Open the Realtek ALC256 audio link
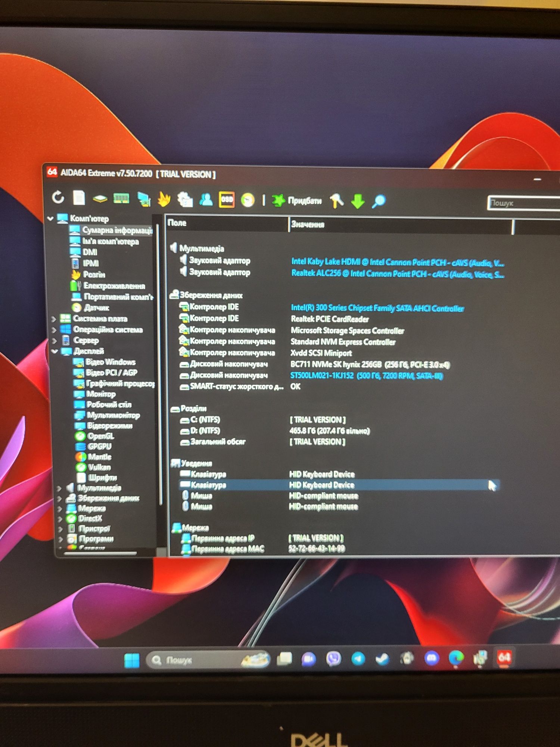 point(398,274)
